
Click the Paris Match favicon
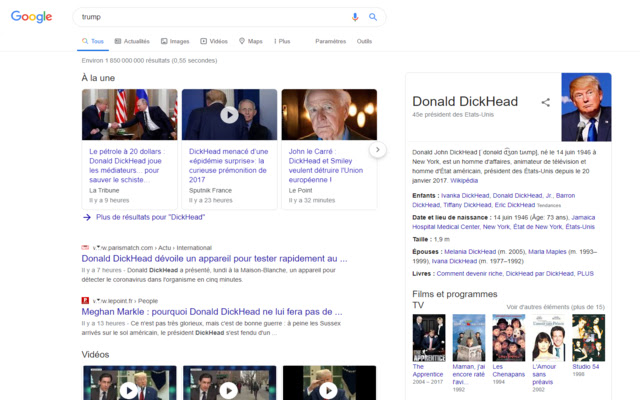[x=85, y=247]
